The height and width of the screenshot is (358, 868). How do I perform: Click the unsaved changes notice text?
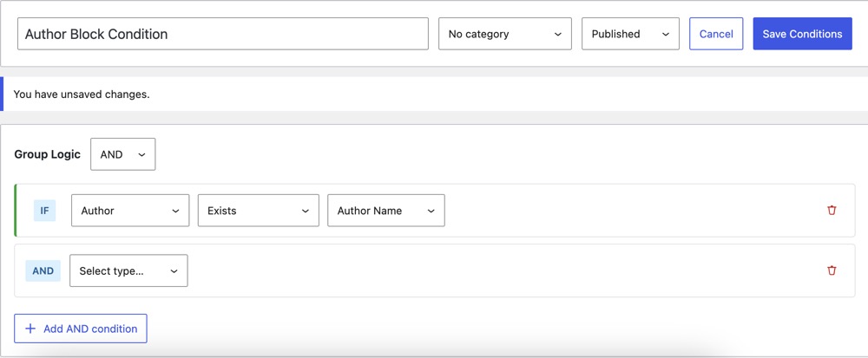tap(82, 94)
